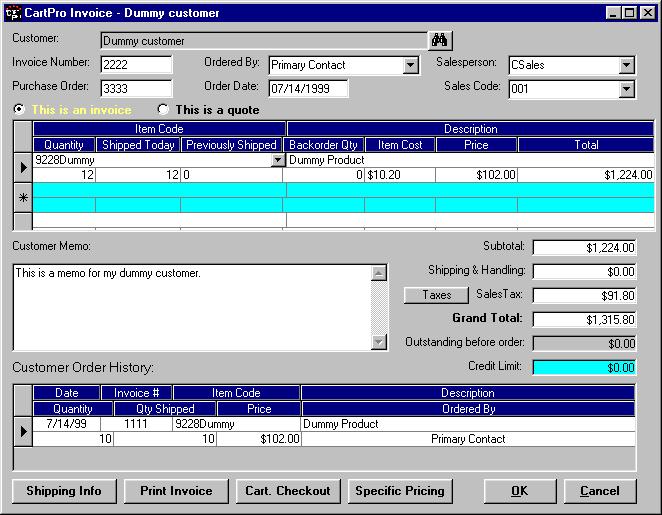Click the CartPro title bar app icon
662x515 pixels.
coord(13,13)
